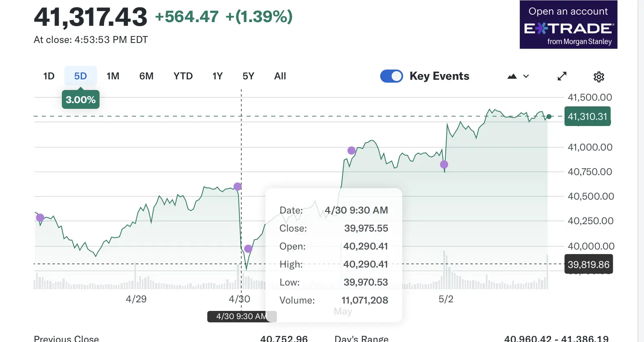Click the 41,310.31 current price label
The image size is (644, 342).
click(x=587, y=117)
